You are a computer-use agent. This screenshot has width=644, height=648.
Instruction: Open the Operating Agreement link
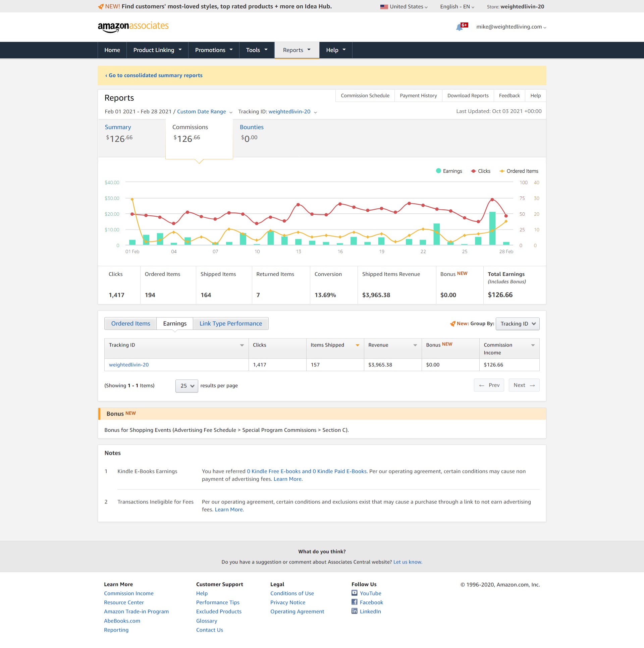point(297,611)
